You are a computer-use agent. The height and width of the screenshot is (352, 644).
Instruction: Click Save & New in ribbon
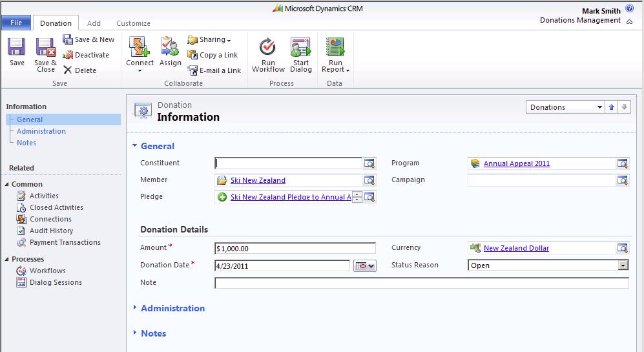(88, 39)
